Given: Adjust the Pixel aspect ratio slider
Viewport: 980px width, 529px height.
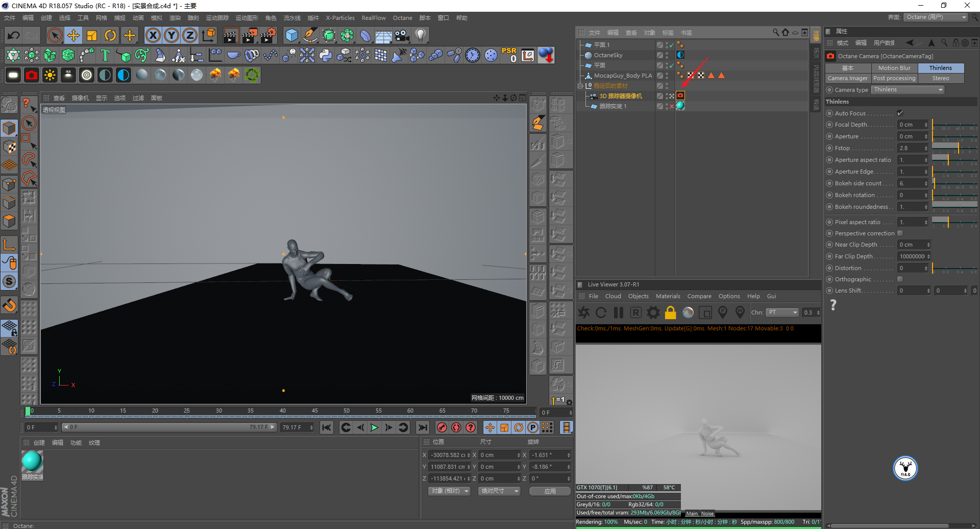Looking at the screenshot, I should click(954, 222).
